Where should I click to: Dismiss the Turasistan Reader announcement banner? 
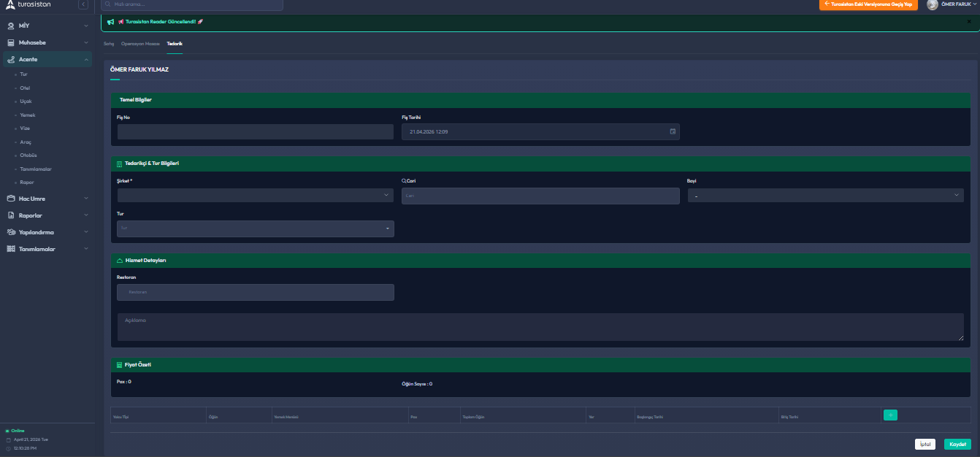(x=969, y=22)
